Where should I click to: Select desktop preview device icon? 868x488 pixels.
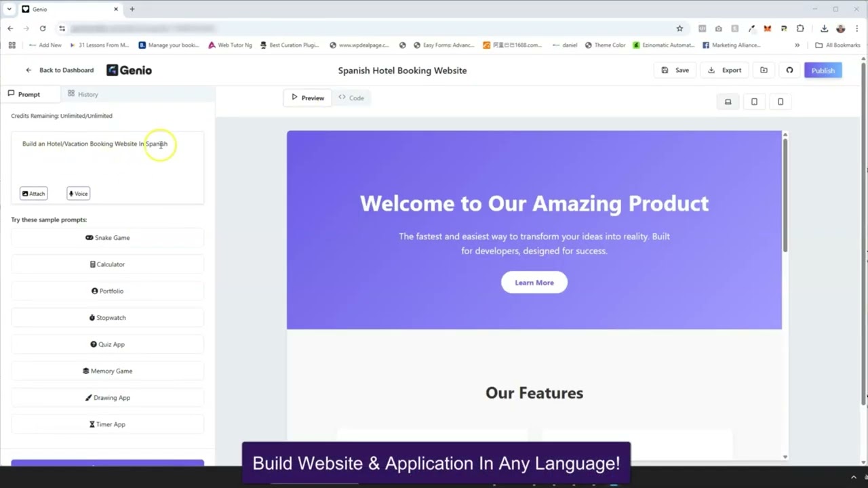coord(728,102)
